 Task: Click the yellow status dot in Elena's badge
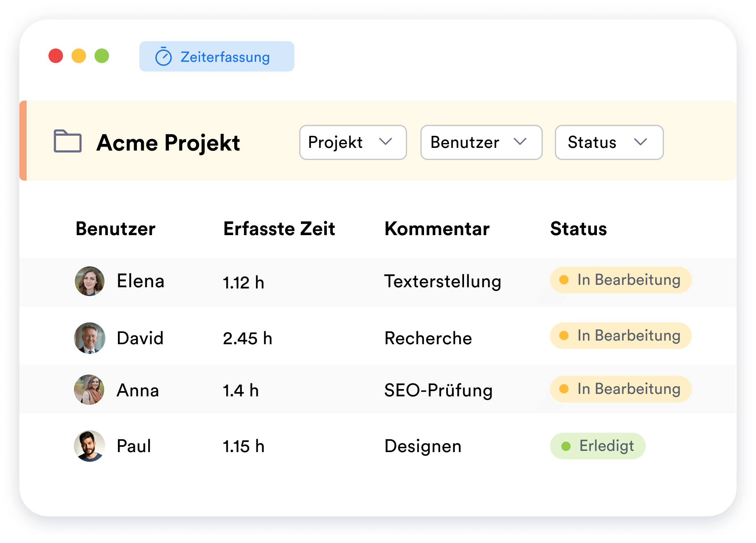pos(564,279)
